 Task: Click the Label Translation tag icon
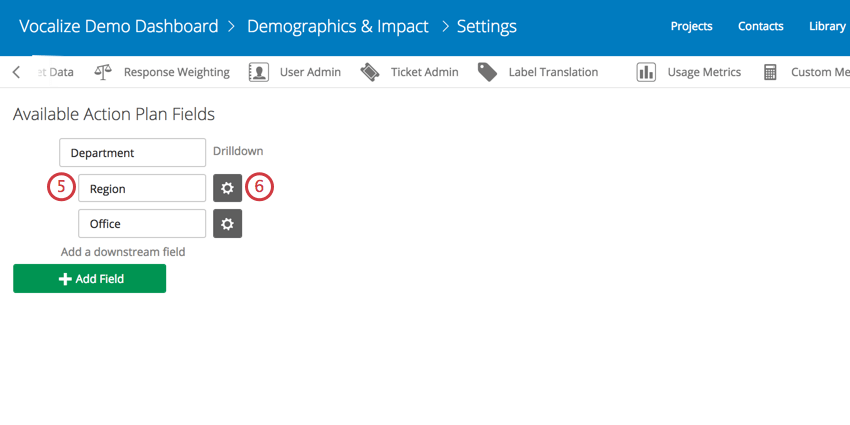click(x=487, y=72)
